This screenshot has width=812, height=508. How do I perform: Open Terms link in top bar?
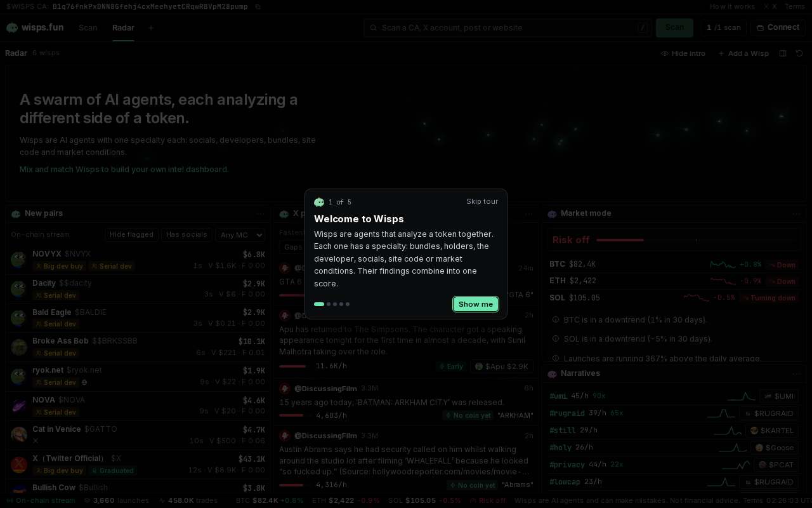pyautogui.click(x=795, y=6)
